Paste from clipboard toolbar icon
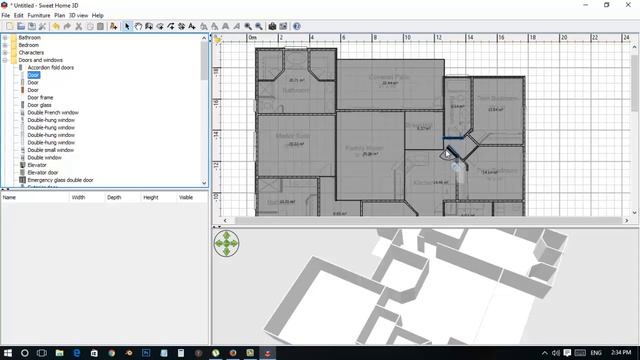This screenshot has width=640, height=360. point(100,27)
